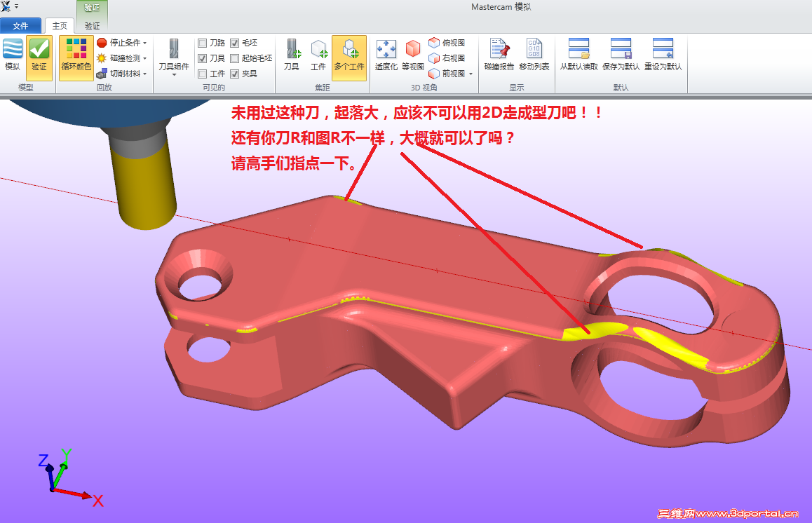812x523 pixels.
Task: Show the 移动列表 move list
Action: (534, 55)
